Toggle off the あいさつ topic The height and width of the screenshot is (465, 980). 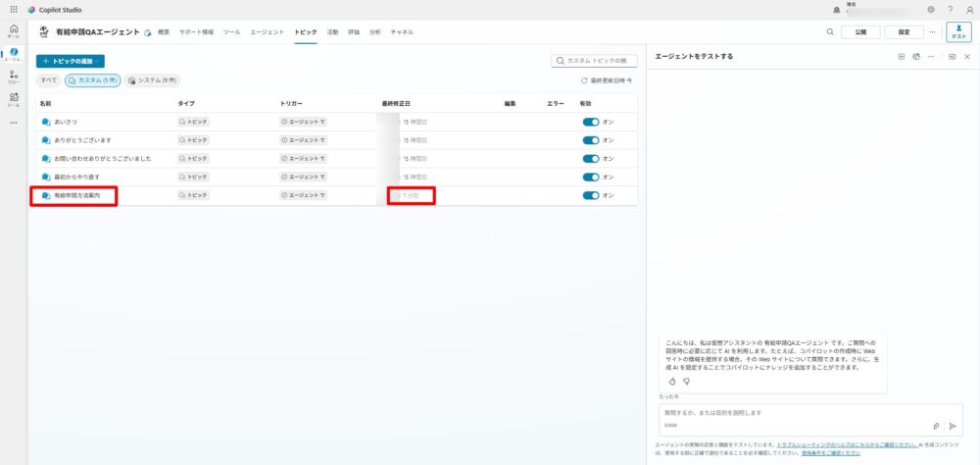(590, 122)
